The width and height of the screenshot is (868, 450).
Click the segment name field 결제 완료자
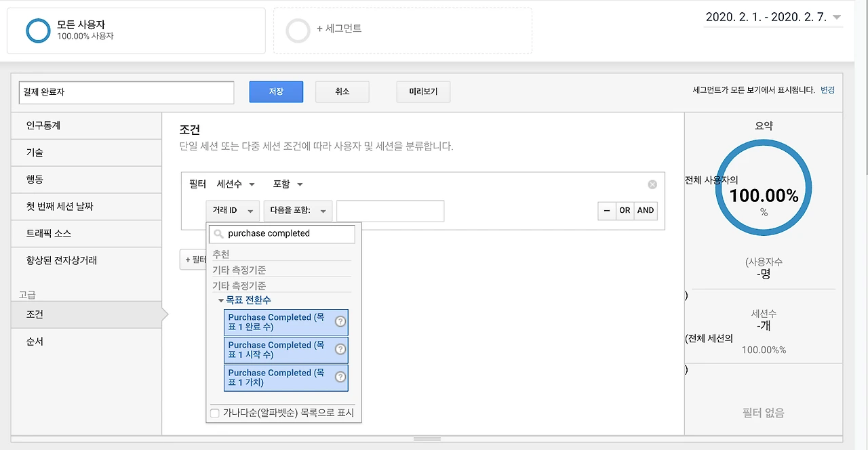click(x=126, y=93)
